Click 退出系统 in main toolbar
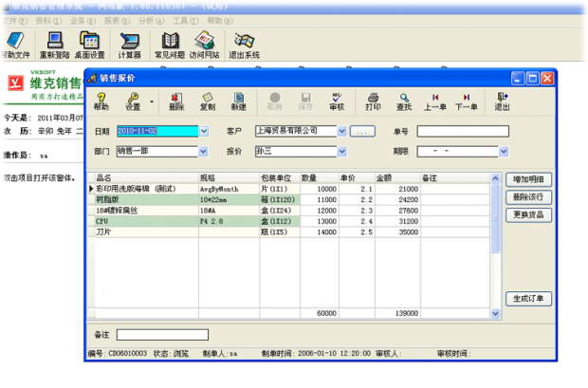 click(x=244, y=45)
